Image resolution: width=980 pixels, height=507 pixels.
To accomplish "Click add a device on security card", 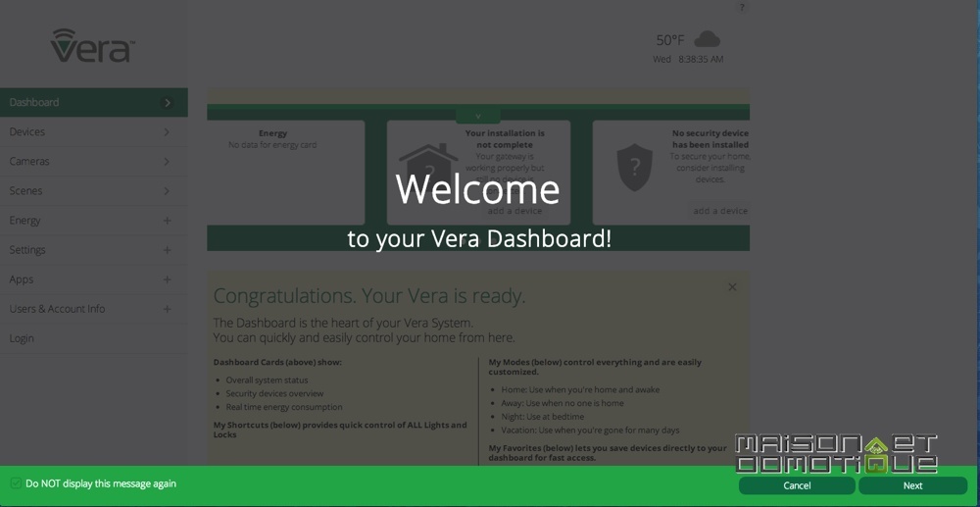I will coord(720,211).
